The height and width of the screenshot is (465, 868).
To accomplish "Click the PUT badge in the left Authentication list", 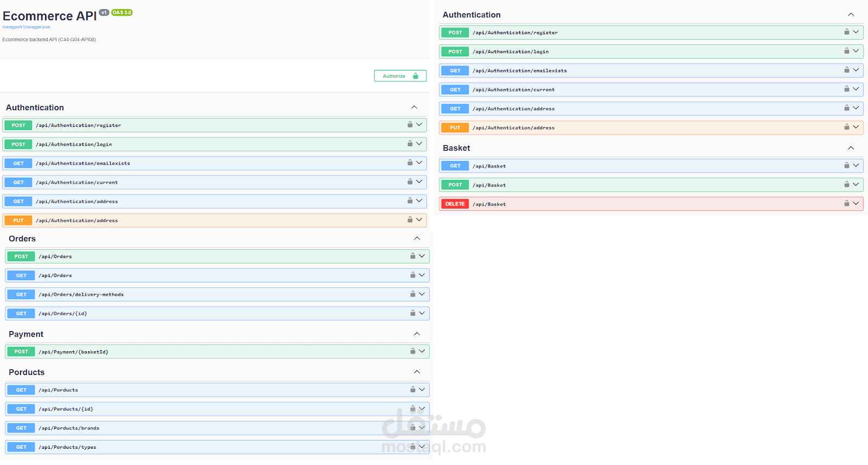I will pos(18,221).
